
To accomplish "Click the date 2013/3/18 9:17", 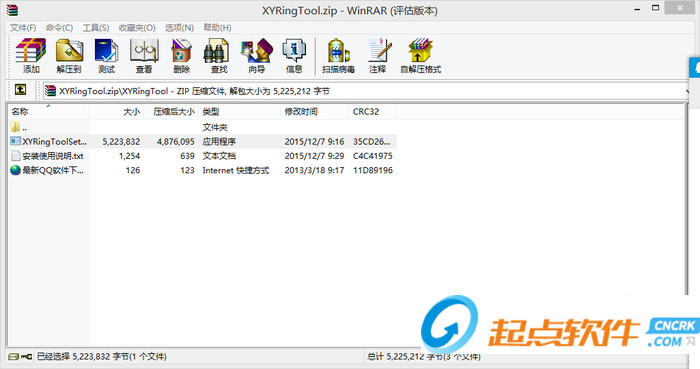I will (314, 170).
